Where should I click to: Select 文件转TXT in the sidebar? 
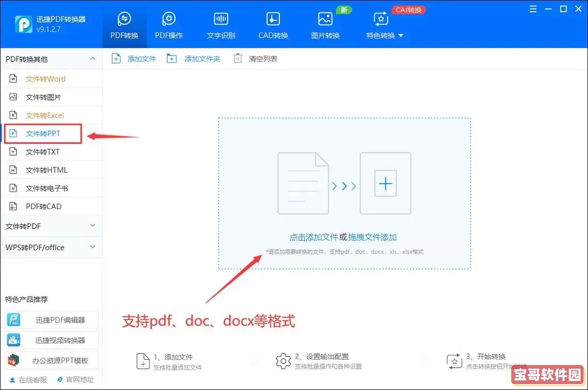pos(51,152)
